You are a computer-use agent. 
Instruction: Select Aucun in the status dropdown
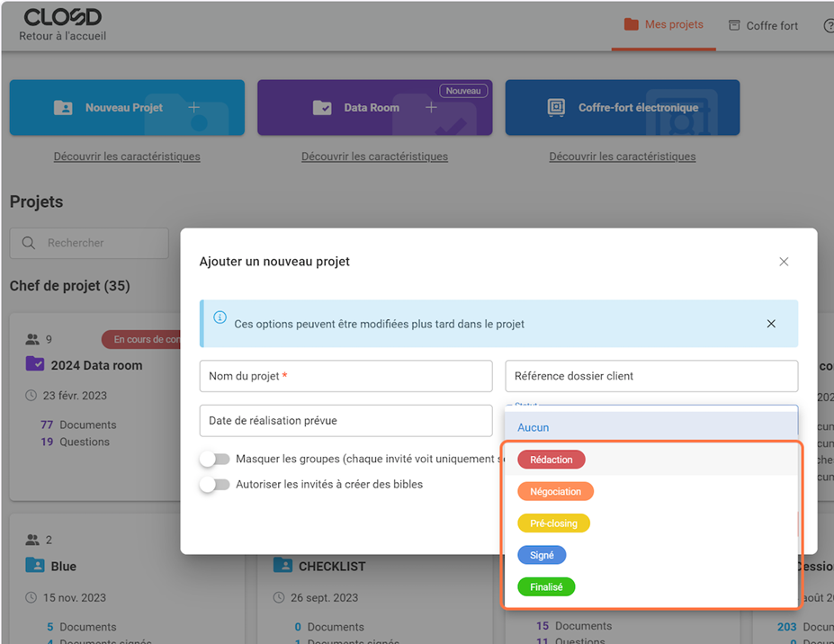534,427
